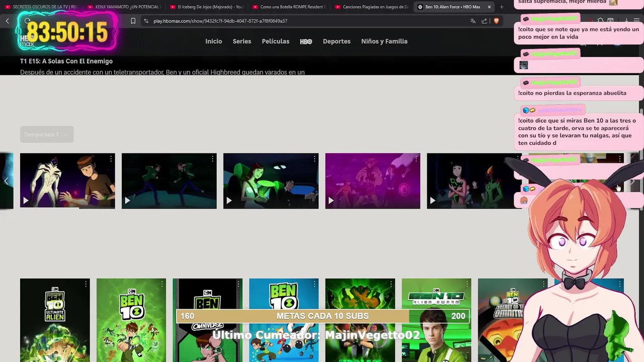Viewport: 644px width, 362px height.
Task: Open the blue Ben 10 series poster
Action: (284, 320)
